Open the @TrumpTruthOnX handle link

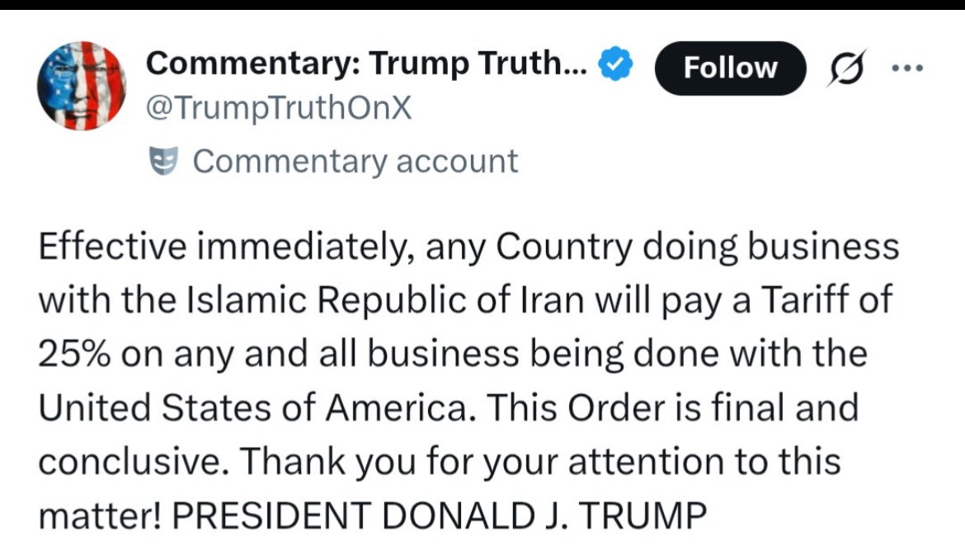(278, 108)
